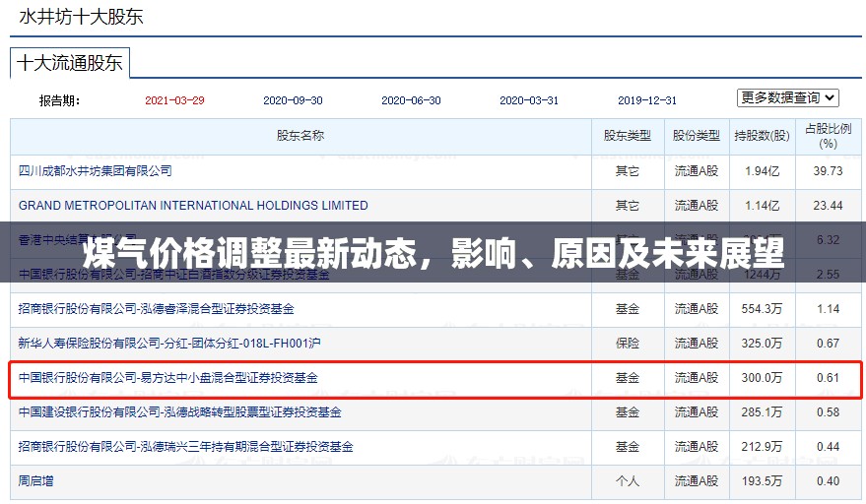Click the 1.14亿 shares cell
866x504 pixels.
point(763,206)
